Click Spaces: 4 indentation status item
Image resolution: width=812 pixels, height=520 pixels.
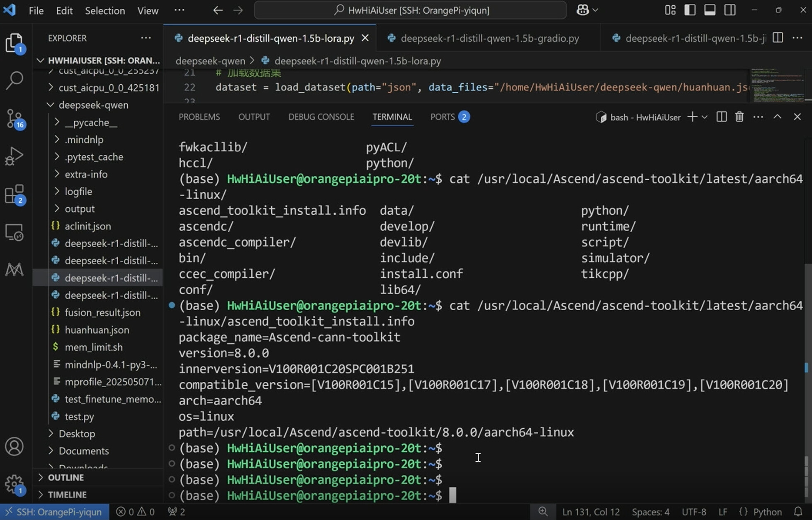point(650,512)
